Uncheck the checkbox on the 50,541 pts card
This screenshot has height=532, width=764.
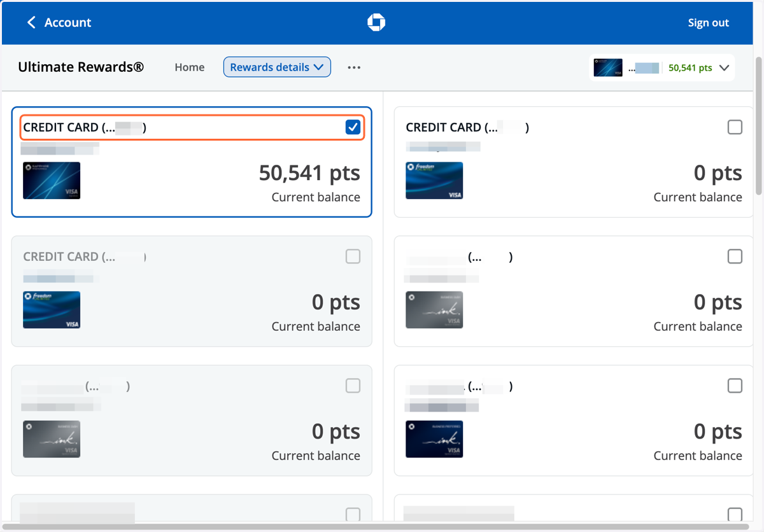[x=353, y=127]
